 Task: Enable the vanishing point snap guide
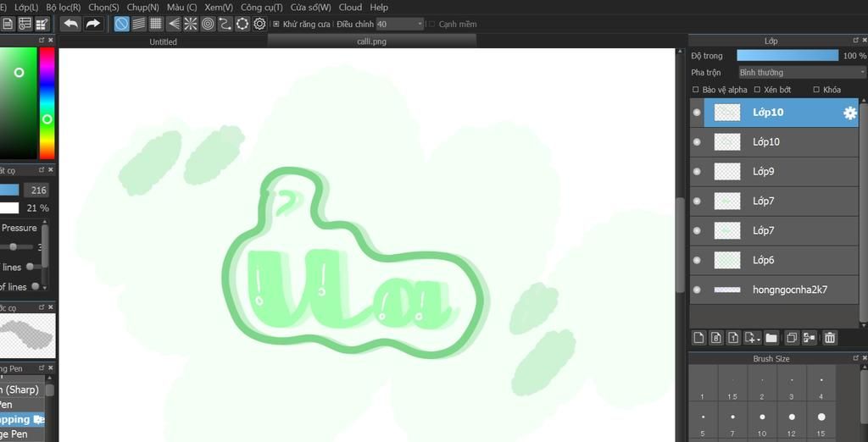173,24
